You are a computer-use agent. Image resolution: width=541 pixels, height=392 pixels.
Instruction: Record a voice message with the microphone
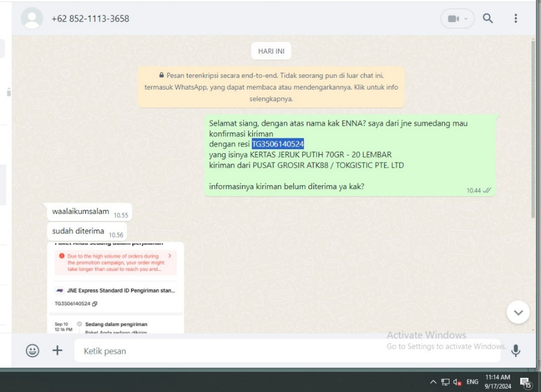[516, 351]
